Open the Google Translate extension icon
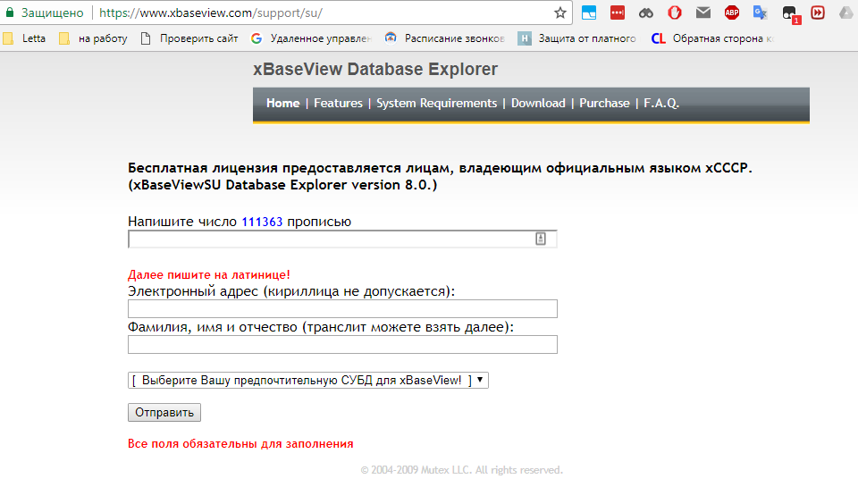This screenshot has width=858, height=504. pos(760,13)
